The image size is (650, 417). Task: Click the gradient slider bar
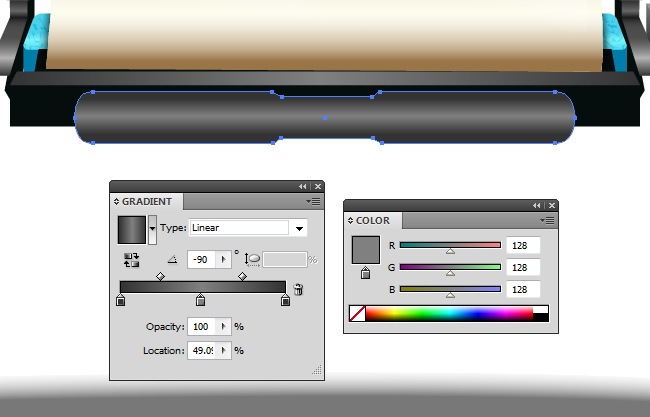[203, 287]
